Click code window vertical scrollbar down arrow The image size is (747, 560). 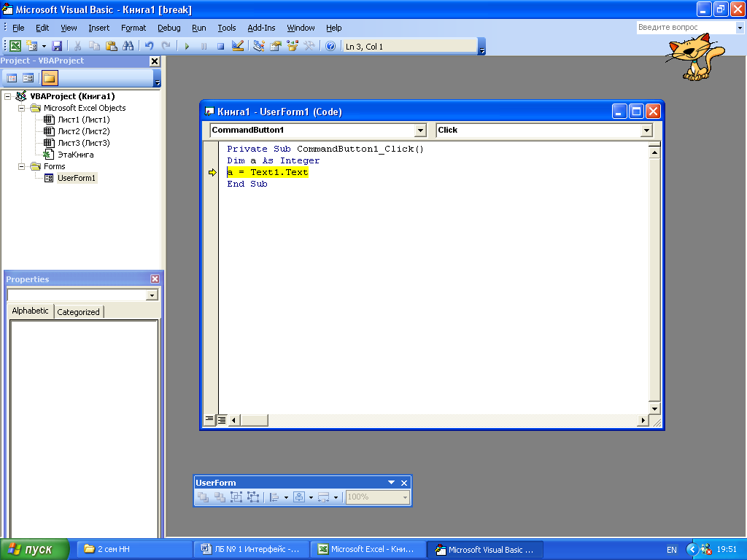point(654,408)
